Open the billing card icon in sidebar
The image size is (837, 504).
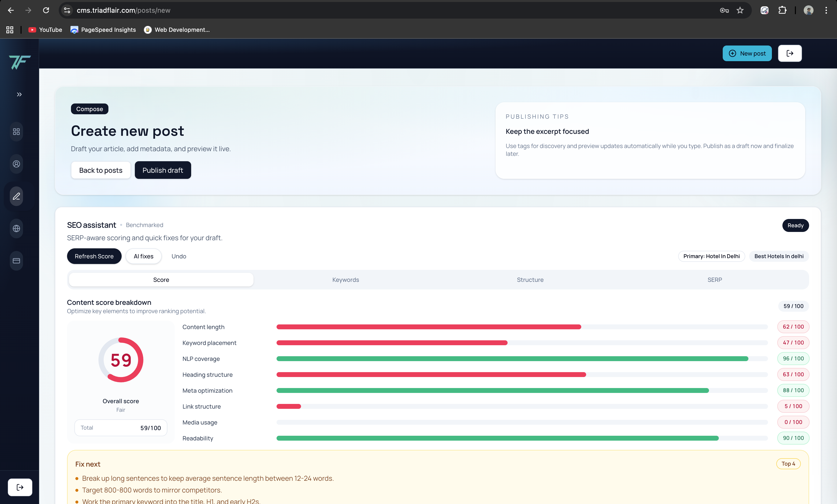[x=16, y=261]
